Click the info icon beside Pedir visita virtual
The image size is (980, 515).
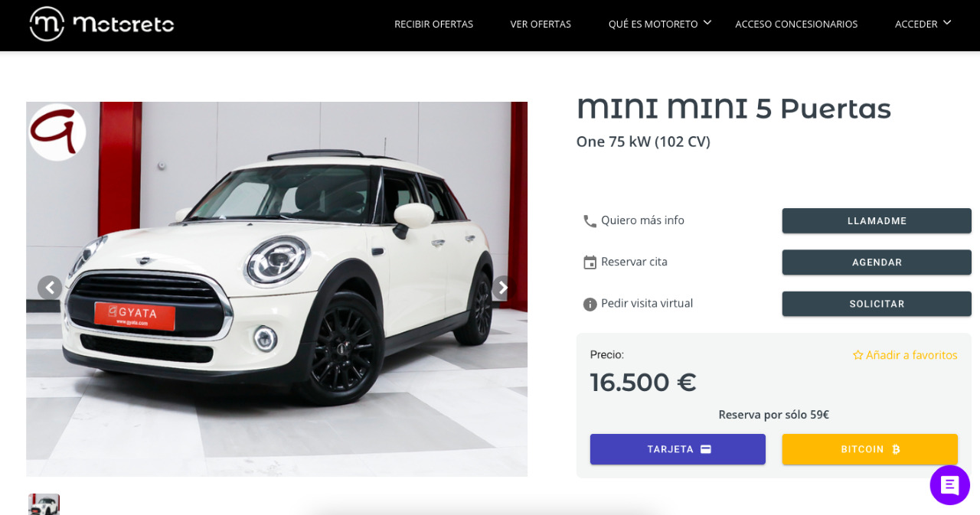(590, 304)
